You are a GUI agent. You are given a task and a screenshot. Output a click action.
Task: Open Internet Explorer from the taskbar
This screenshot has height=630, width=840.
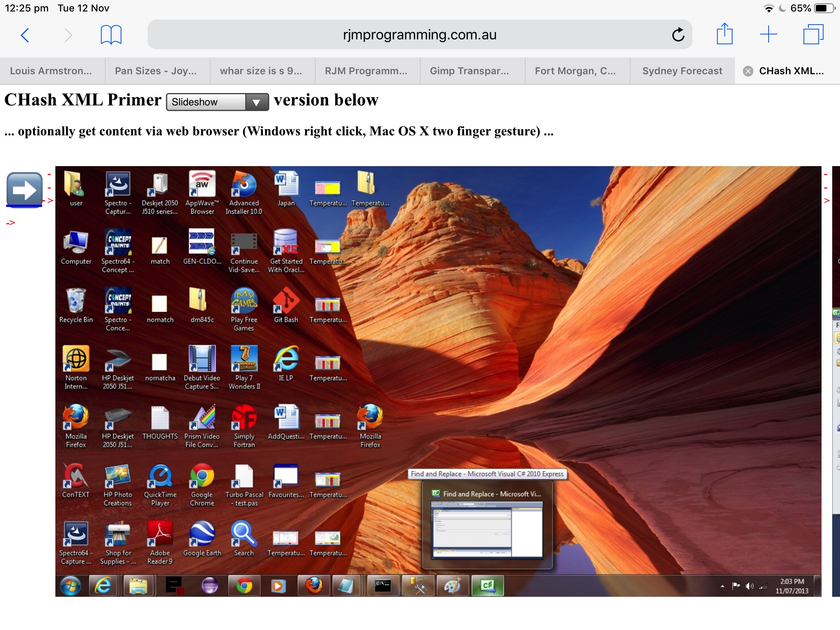click(x=103, y=586)
